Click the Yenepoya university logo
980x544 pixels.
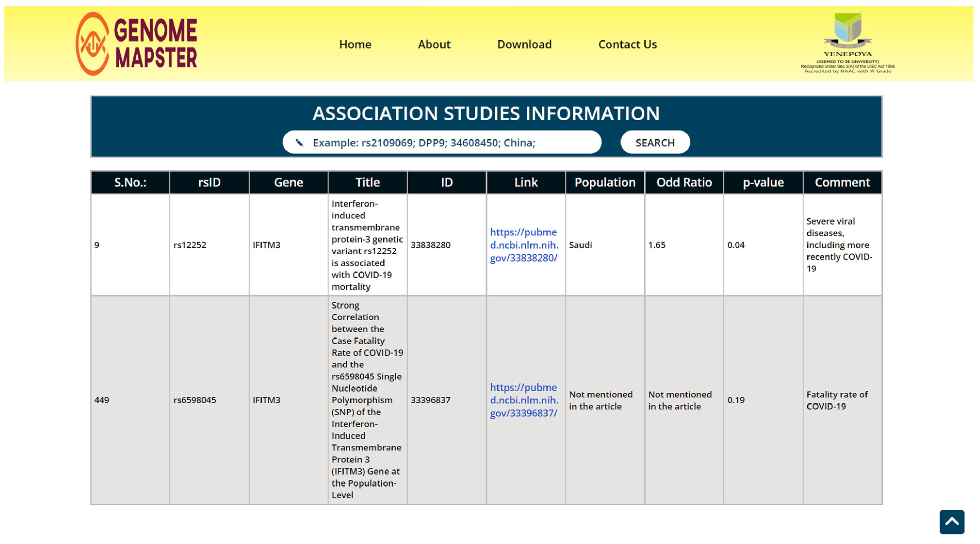coord(847,43)
